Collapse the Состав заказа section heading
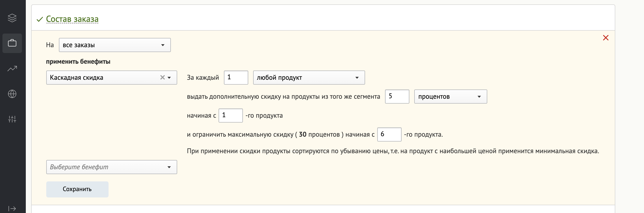Screen dimensions: 644x213 pyautogui.click(x=72, y=19)
